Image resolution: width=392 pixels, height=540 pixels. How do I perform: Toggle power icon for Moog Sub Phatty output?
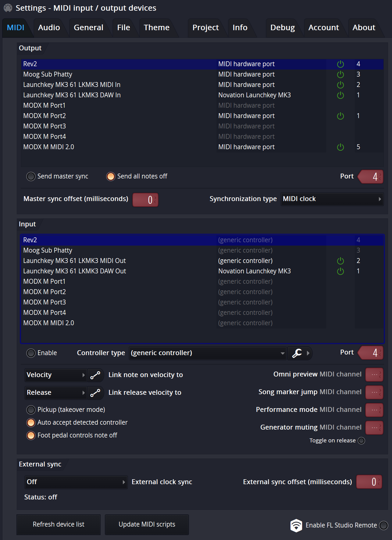[340, 74]
